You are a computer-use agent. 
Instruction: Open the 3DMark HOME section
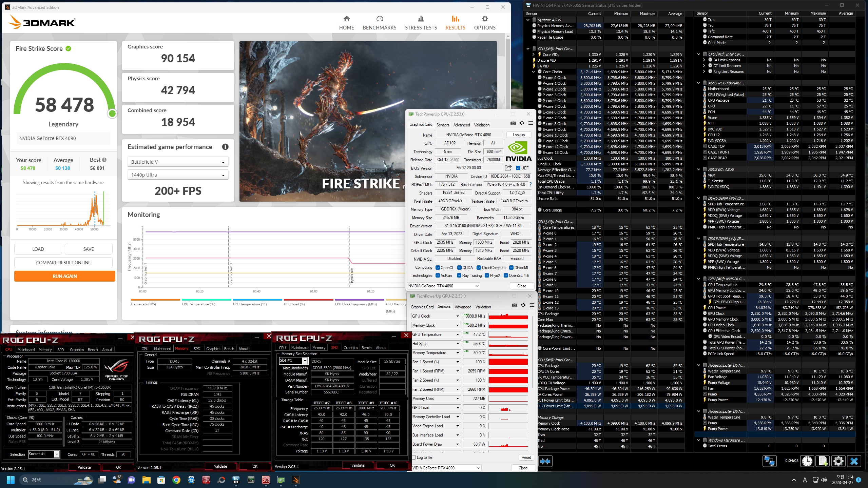346,23
